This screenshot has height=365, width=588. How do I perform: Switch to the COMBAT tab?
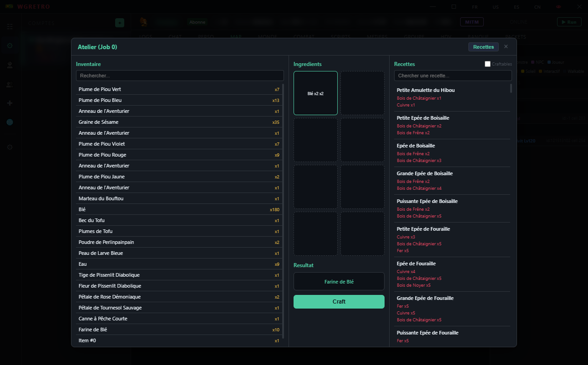[304, 36]
